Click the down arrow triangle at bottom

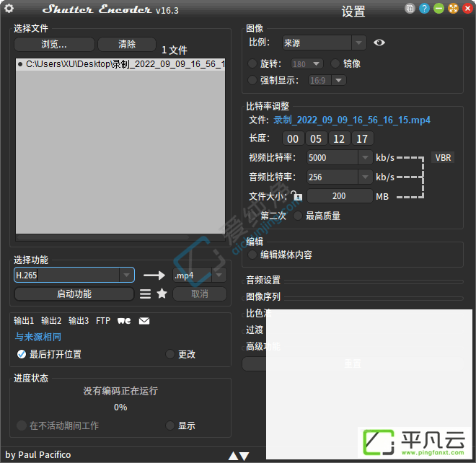tap(244, 456)
